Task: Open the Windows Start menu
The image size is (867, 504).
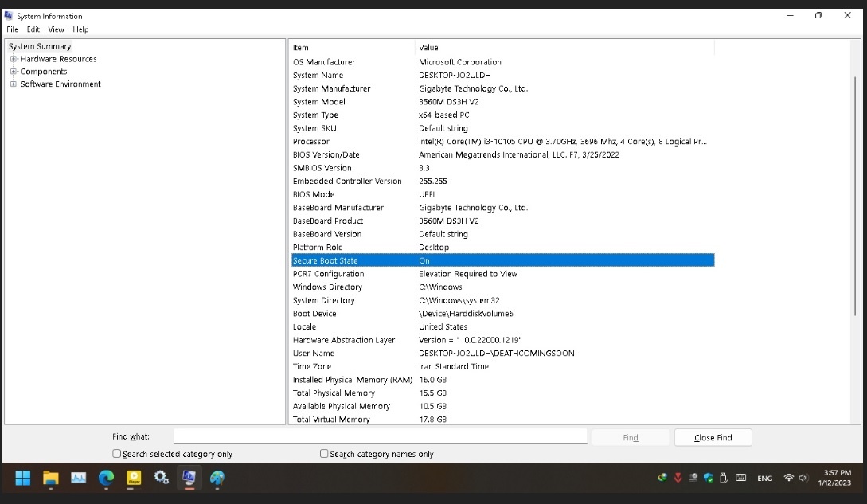Action: pos(22,478)
